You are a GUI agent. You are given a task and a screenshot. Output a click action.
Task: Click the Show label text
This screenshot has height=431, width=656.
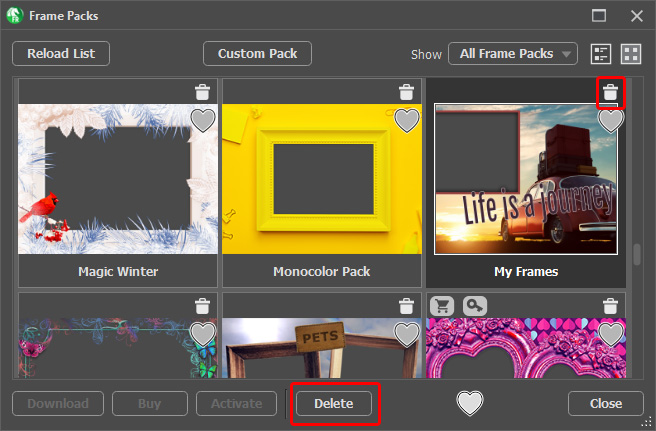pos(426,54)
